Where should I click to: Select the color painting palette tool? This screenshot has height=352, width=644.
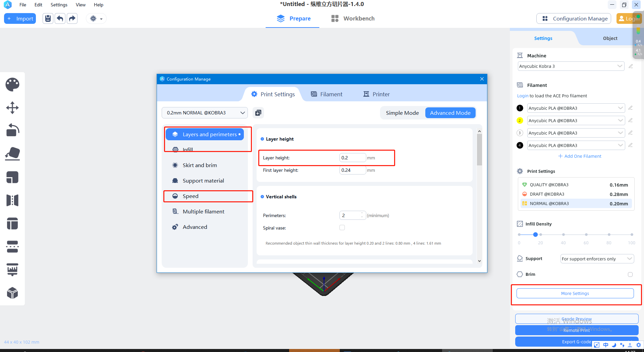[x=12, y=84]
